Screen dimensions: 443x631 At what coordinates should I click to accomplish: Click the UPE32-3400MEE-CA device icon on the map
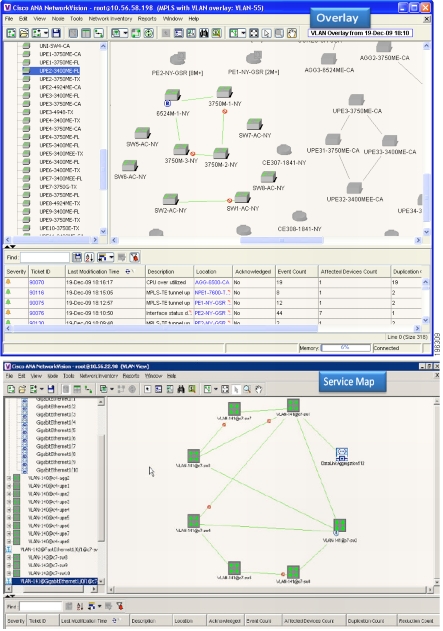click(354, 188)
